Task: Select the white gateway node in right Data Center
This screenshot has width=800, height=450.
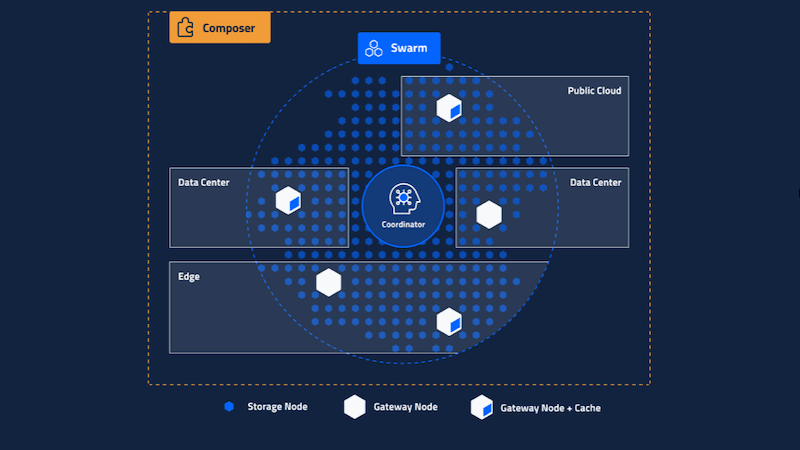Action: (x=488, y=214)
